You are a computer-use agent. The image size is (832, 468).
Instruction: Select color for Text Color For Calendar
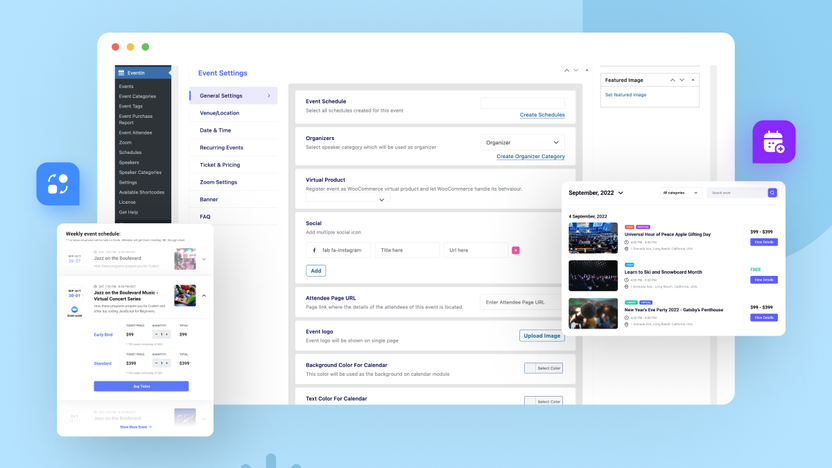pos(543,401)
